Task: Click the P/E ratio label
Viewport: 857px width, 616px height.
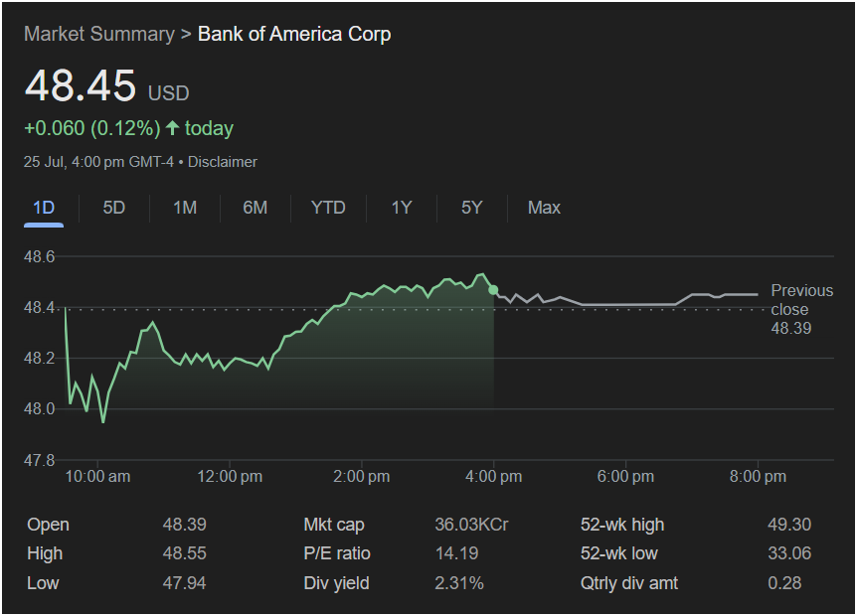Action: tap(337, 553)
